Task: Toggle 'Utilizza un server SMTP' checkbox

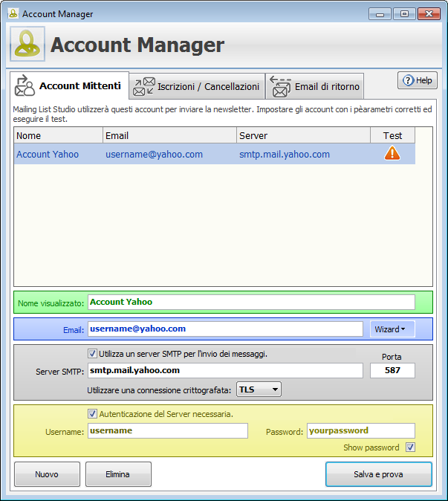Action: point(92,353)
